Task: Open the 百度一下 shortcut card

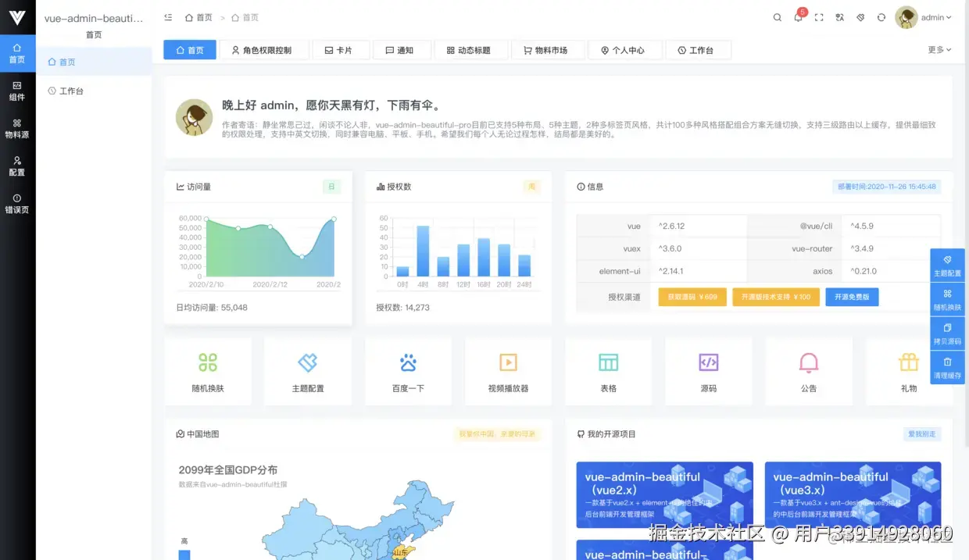Action: click(408, 371)
